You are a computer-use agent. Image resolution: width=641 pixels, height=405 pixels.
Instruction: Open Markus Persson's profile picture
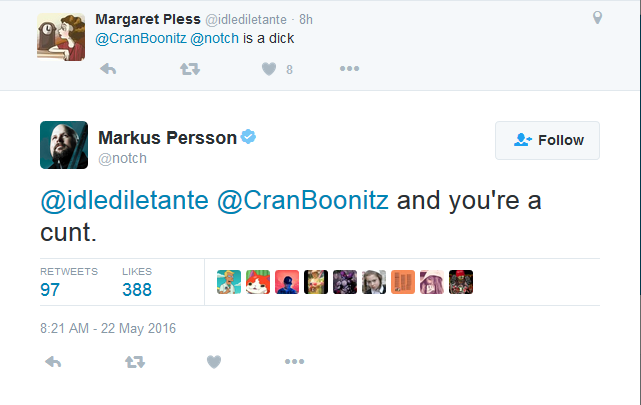pyautogui.click(x=64, y=145)
